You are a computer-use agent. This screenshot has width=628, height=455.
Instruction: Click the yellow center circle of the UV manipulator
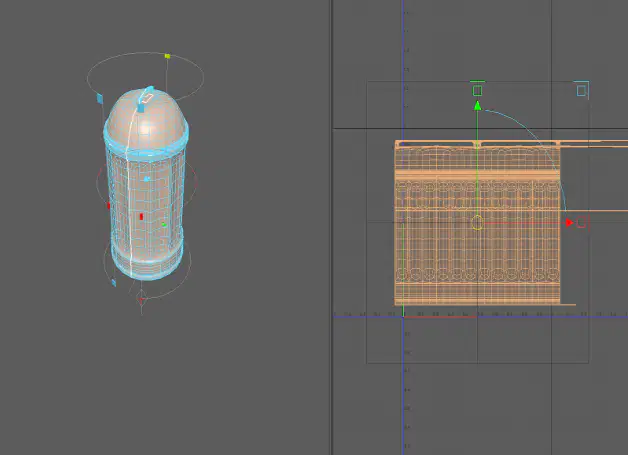(477, 223)
